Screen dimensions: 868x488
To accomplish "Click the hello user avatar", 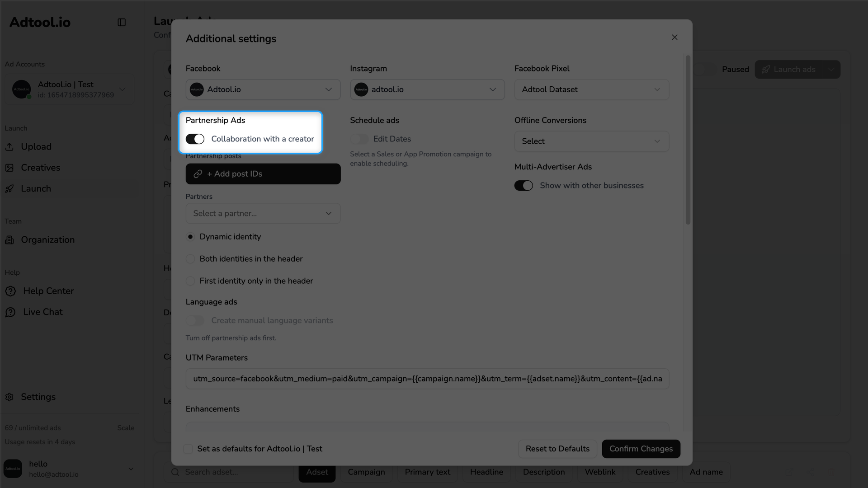I will click(x=13, y=469).
